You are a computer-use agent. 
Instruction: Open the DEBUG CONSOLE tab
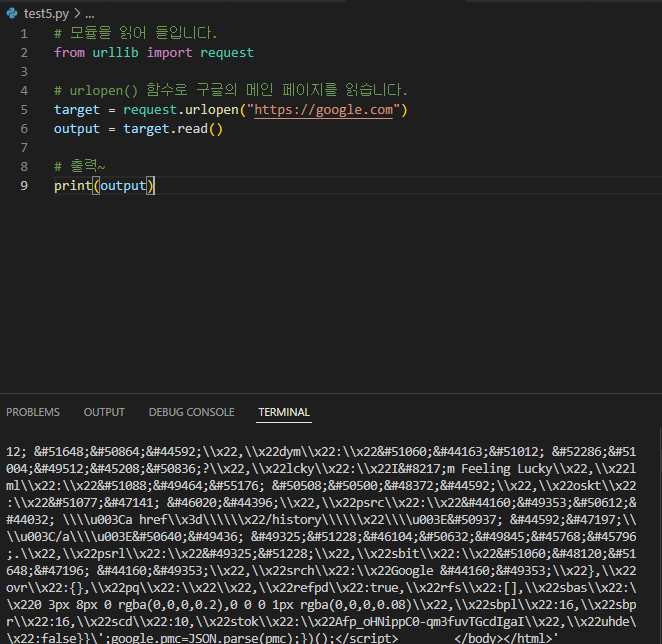pos(191,412)
